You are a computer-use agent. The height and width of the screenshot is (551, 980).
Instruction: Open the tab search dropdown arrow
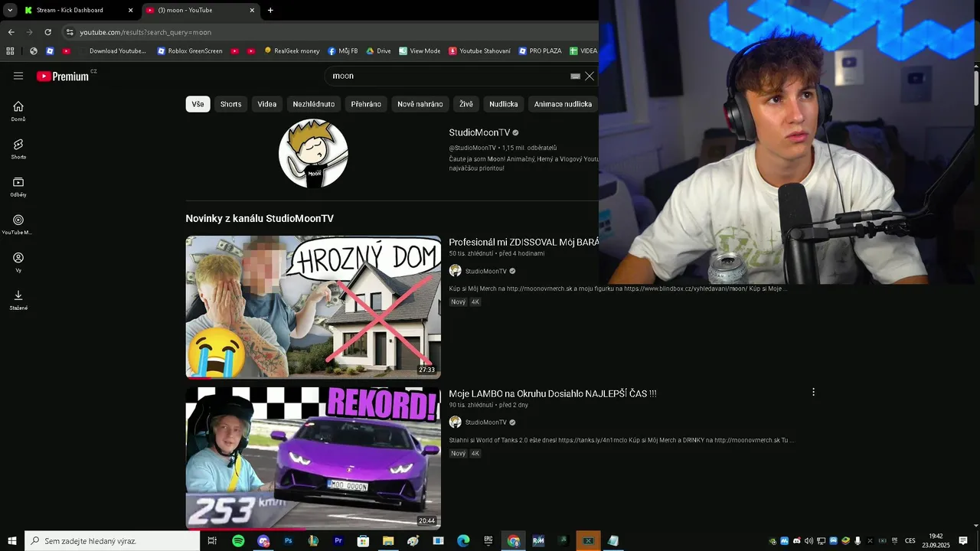tap(10, 10)
